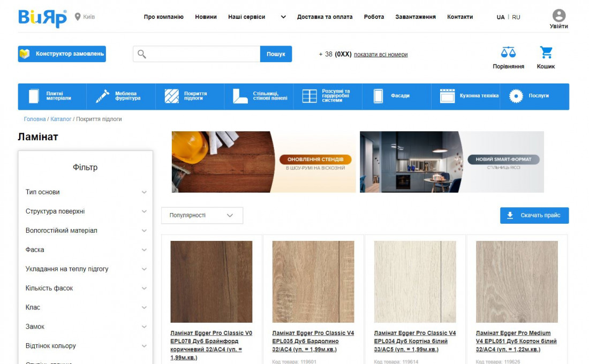Go to Головна breadcrumb link
589x364 pixels.
point(35,119)
